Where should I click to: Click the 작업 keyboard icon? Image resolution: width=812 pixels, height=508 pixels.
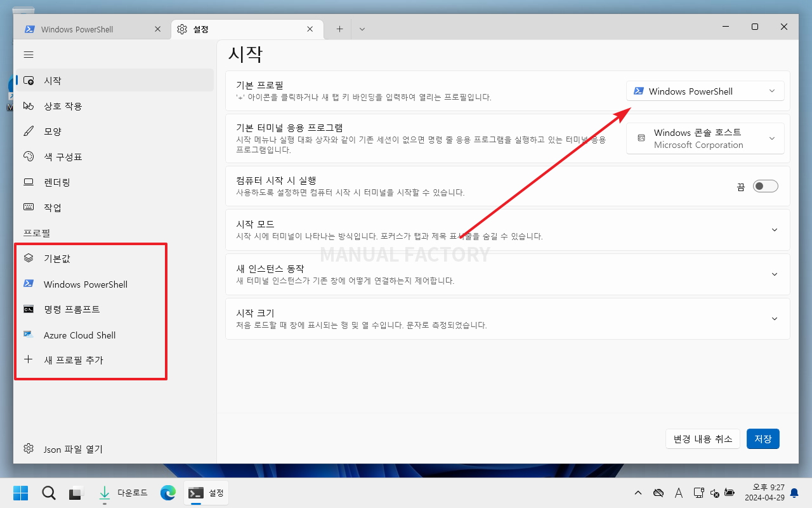[29, 208]
